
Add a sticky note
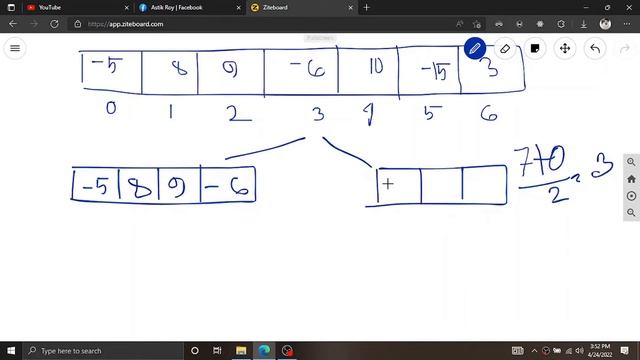[535, 49]
